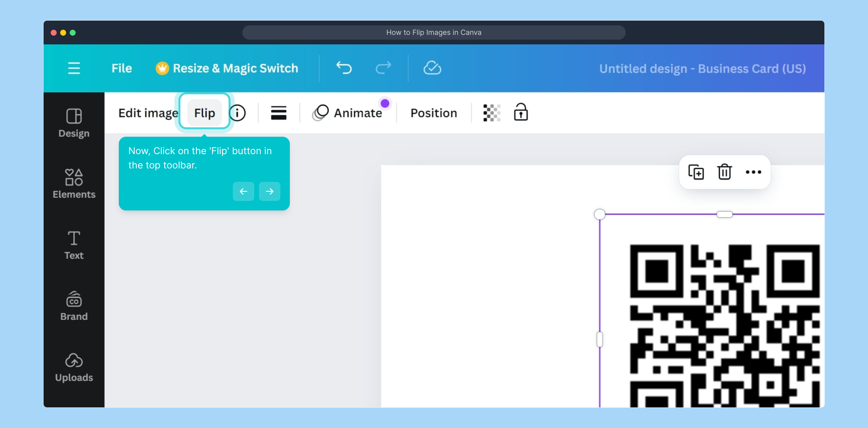Open the File menu
868x428 pixels.
122,68
